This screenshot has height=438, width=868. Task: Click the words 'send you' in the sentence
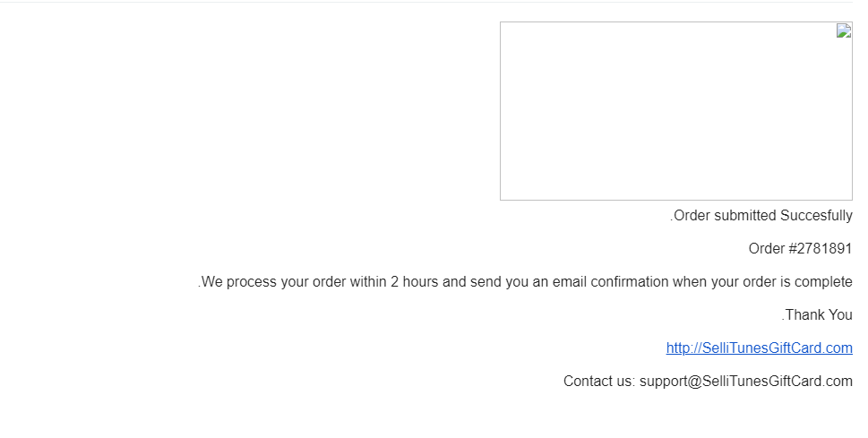tap(499, 282)
